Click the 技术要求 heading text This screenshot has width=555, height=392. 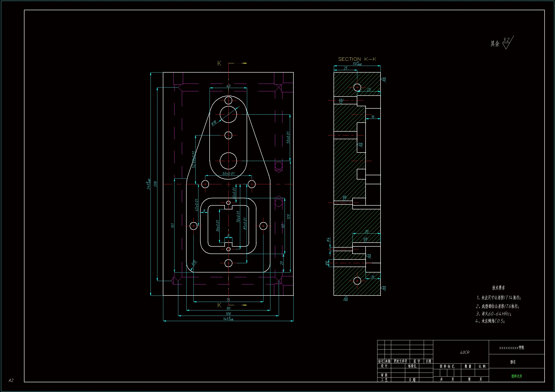[499, 288]
